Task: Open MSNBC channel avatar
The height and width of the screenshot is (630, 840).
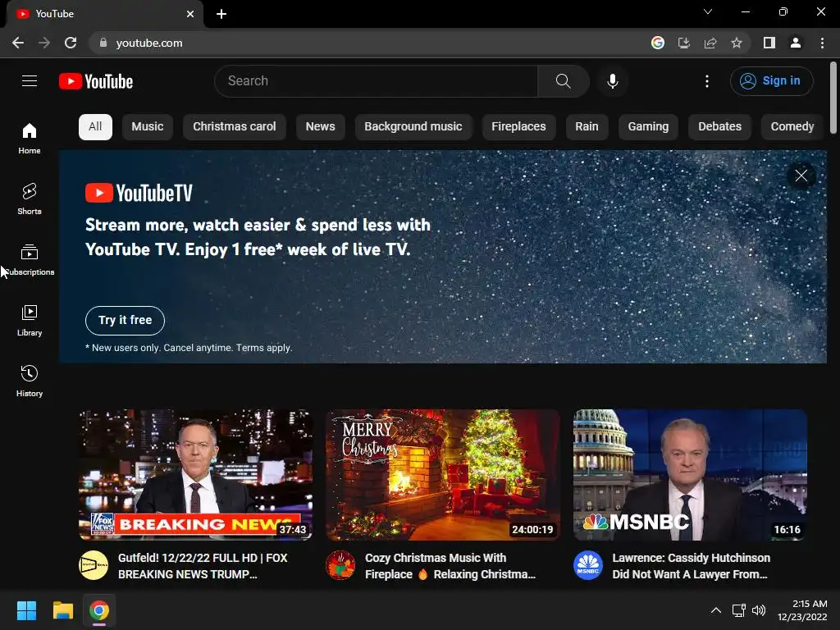Action: (x=588, y=565)
